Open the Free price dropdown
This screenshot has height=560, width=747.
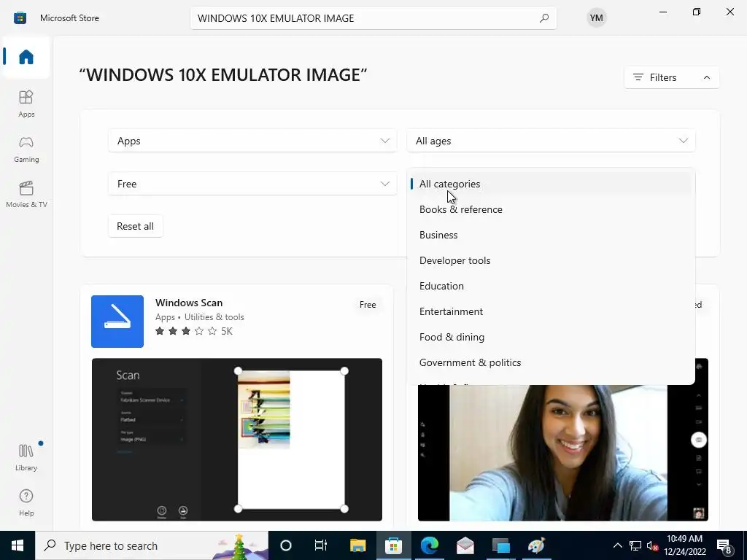coord(252,184)
